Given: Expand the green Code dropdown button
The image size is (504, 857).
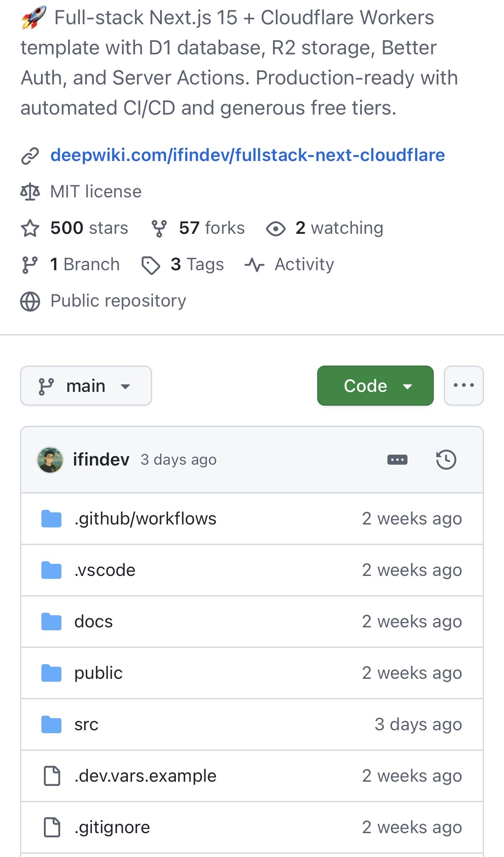Looking at the screenshot, I should coord(375,386).
